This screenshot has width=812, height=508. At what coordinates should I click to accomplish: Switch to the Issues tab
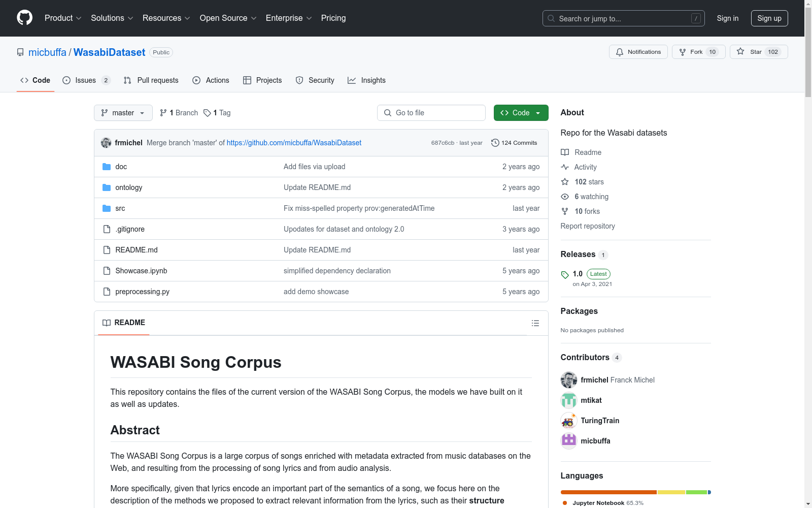tap(86, 80)
